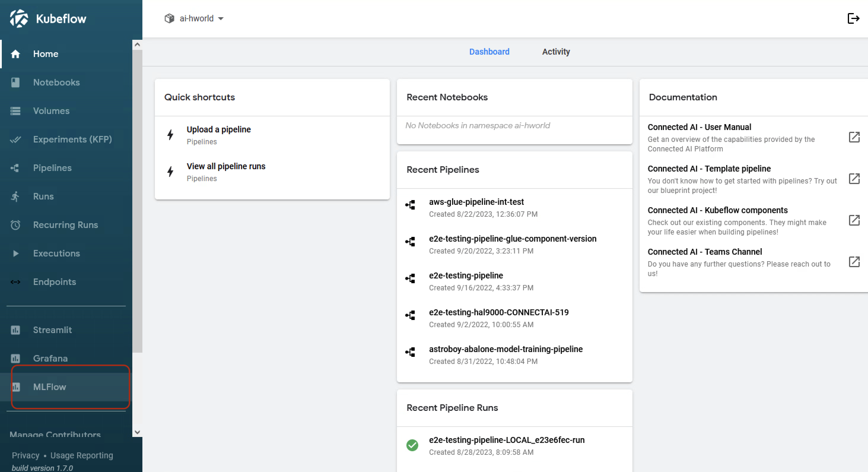This screenshot has width=868, height=472.
Task: Open Grafana from the sidebar
Action: (67, 358)
